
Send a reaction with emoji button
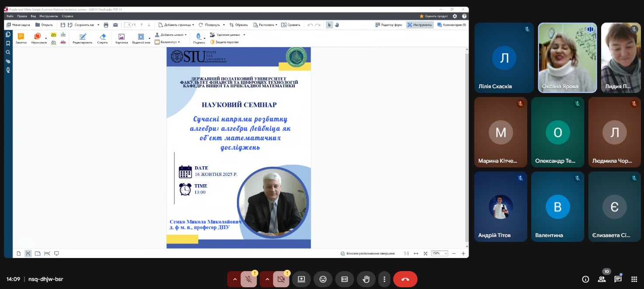[323, 279]
